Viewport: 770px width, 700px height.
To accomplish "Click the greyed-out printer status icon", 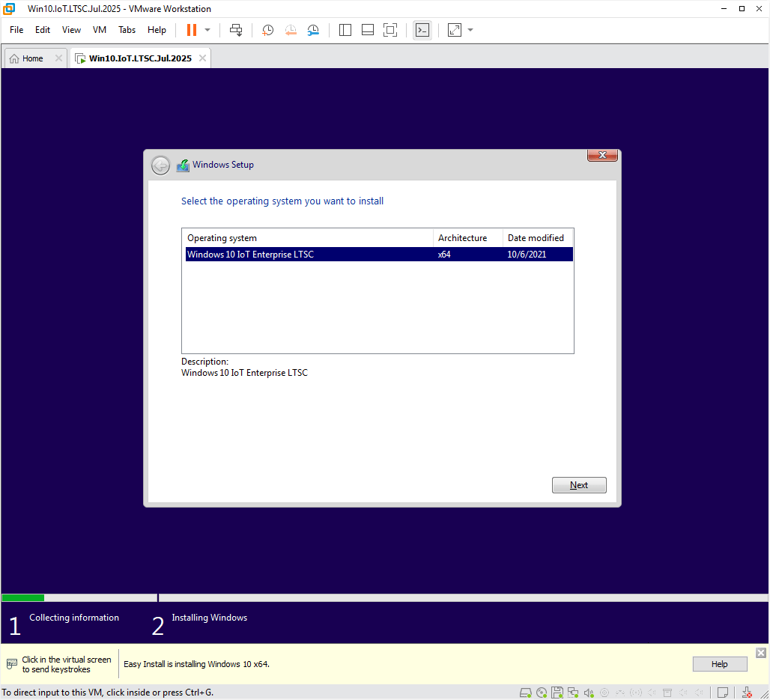I will coord(667,693).
